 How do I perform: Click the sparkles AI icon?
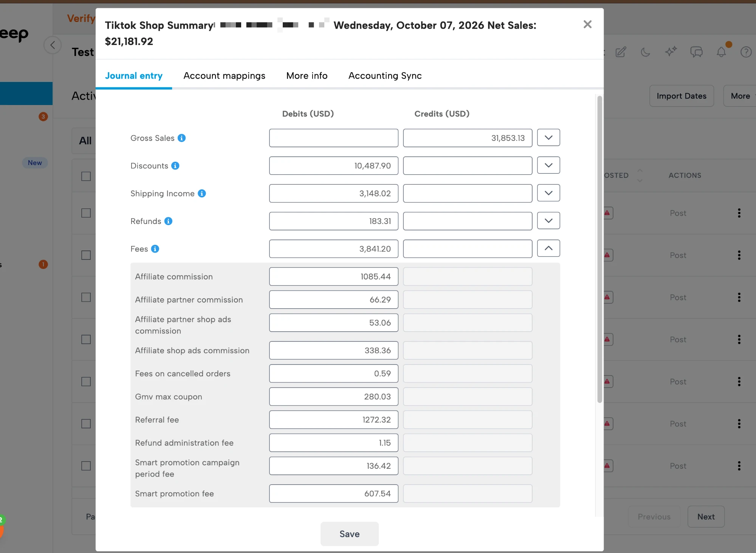[x=671, y=52]
